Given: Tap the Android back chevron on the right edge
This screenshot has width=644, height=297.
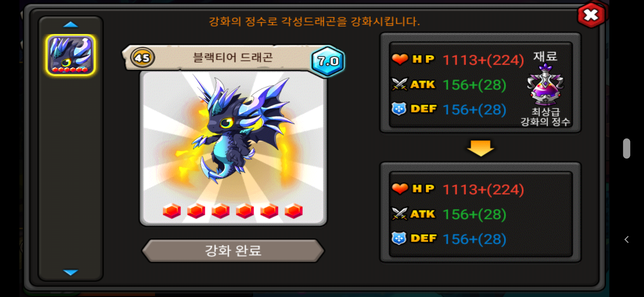Looking at the screenshot, I should 626,239.
